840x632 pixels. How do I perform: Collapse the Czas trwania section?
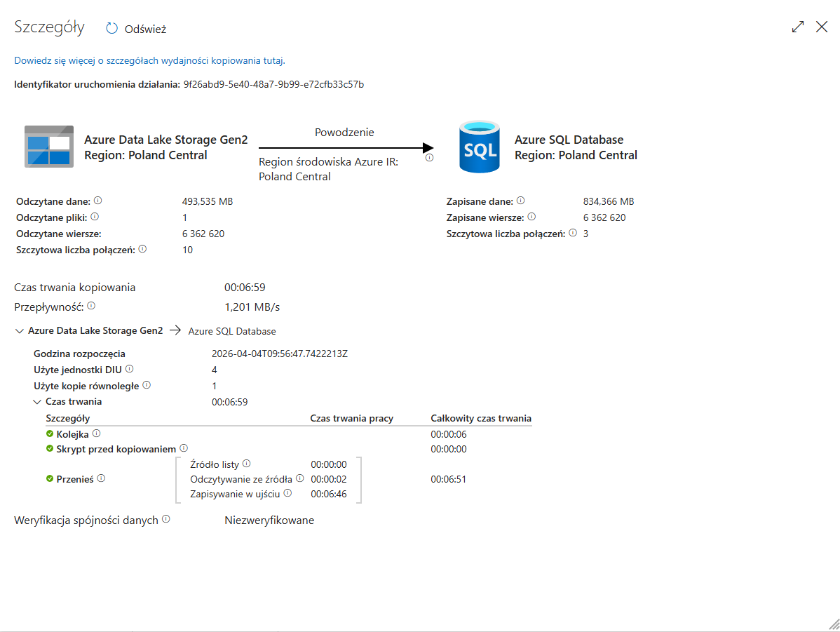37,401
